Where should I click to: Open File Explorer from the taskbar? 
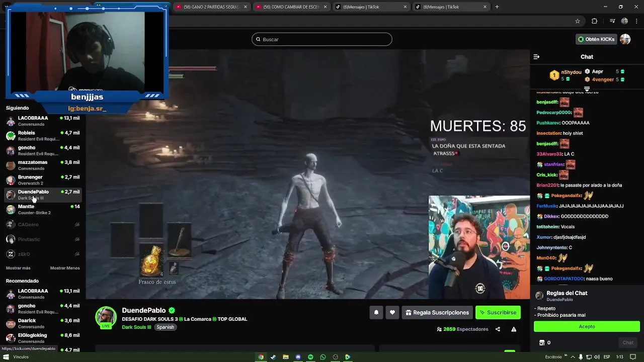coord(286,357)
